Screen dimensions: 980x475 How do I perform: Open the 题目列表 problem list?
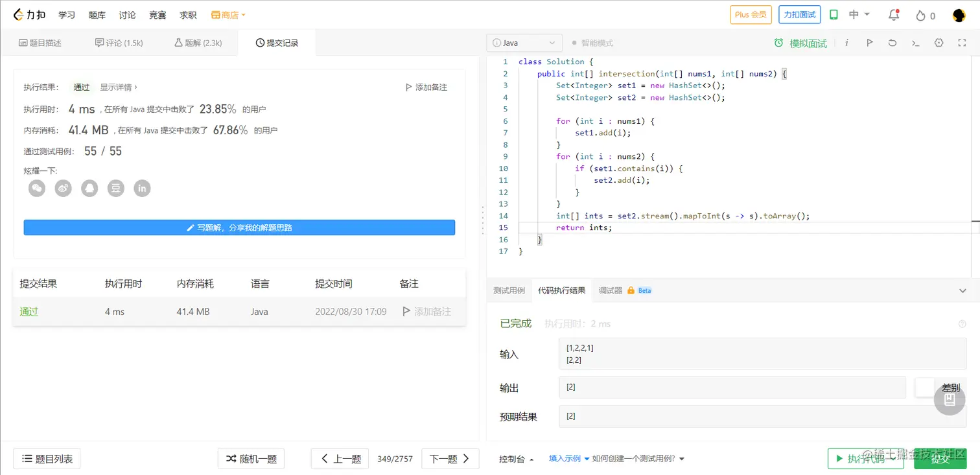tap(47, 459)
